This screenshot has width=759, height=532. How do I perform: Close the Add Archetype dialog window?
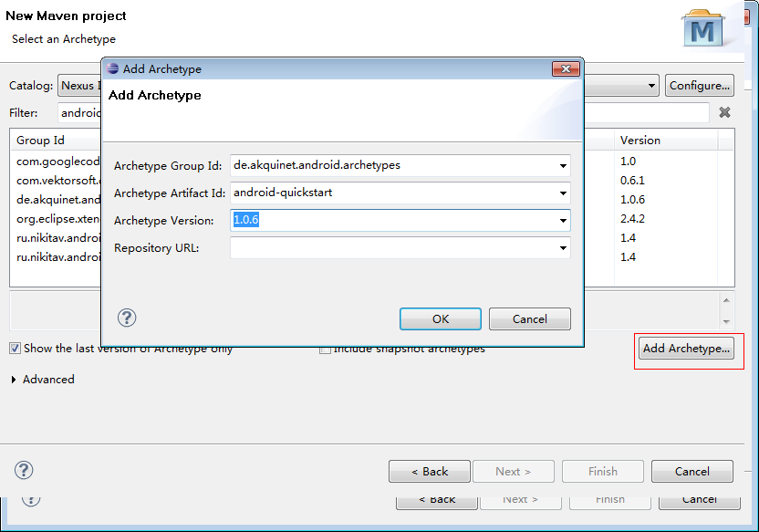566,68
